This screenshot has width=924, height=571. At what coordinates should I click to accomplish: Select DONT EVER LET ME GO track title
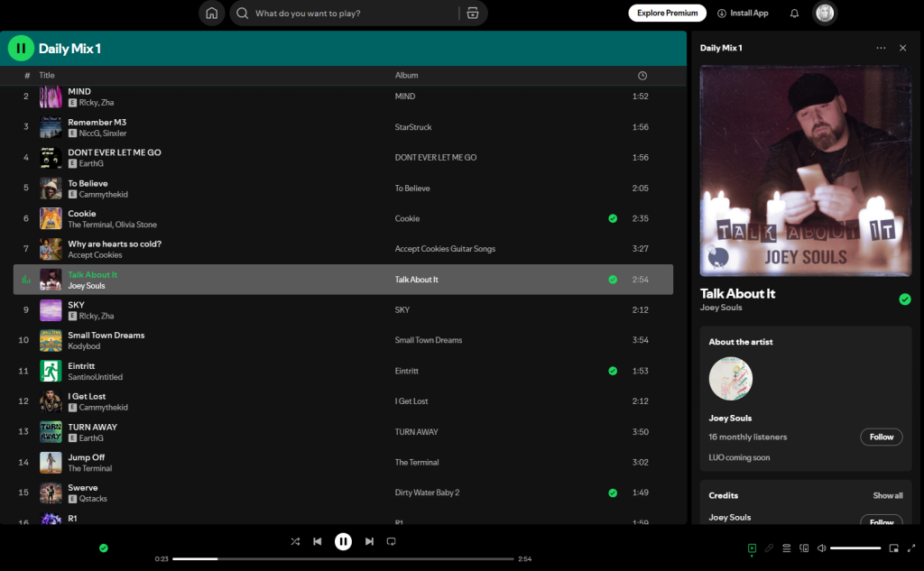coord(115,152)
